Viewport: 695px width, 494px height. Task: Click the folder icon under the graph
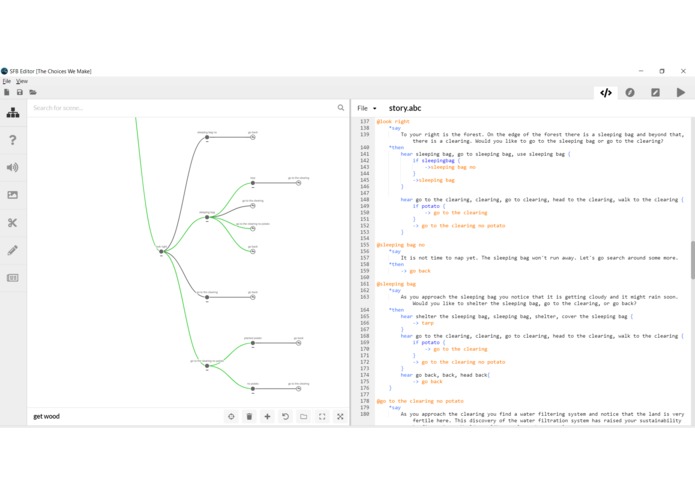click(x=304, y=416)
